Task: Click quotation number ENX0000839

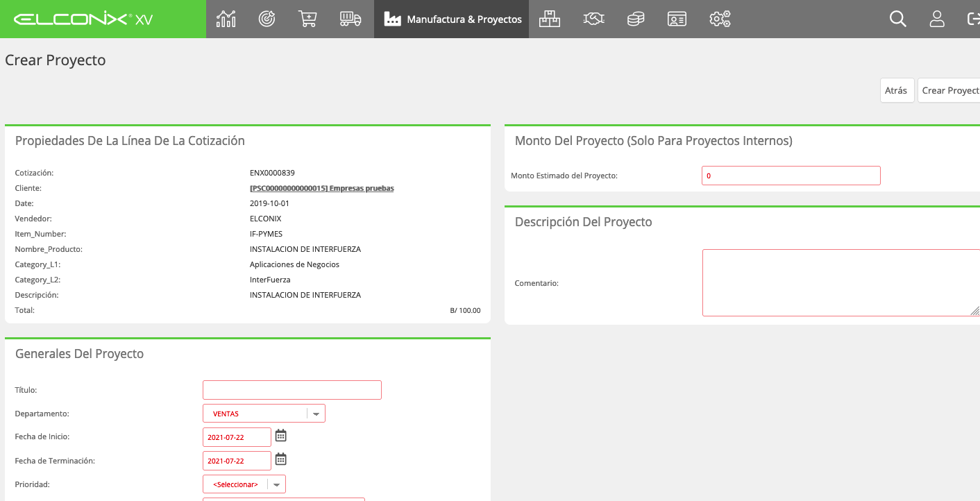Action: click(272, 173)
